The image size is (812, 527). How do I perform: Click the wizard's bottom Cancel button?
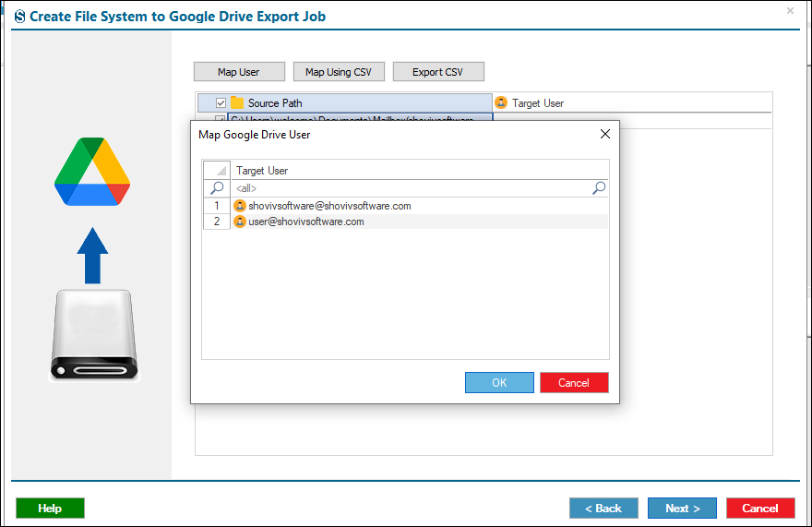point(760,508)
